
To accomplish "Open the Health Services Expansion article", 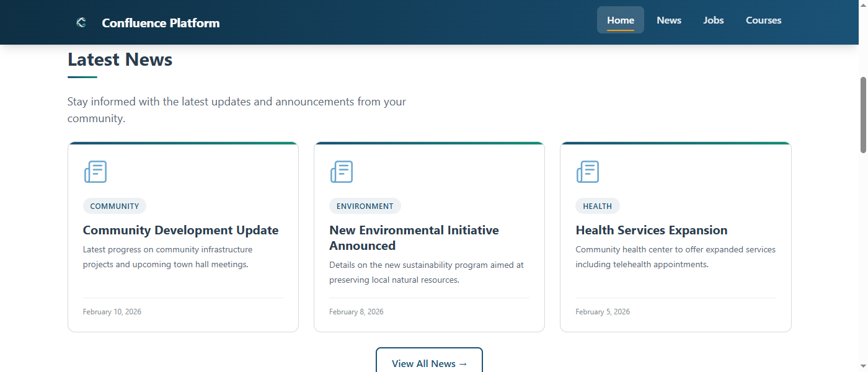I will coord(651,229).
